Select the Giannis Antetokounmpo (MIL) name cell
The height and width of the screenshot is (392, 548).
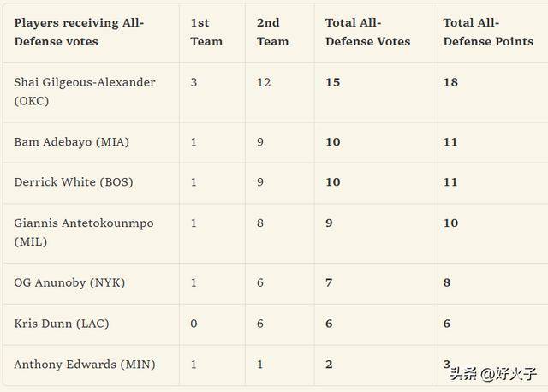click(x=84, y=232)
